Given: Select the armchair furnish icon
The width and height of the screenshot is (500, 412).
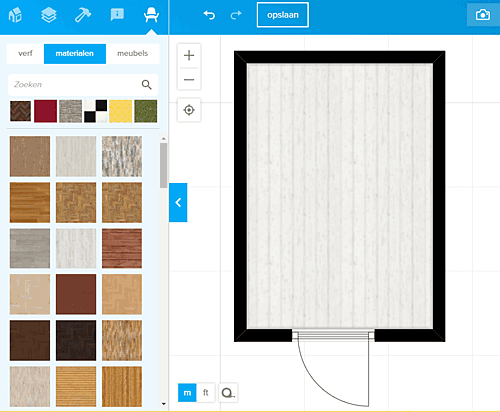Looking at the screenshot, I should coord(151,15).
